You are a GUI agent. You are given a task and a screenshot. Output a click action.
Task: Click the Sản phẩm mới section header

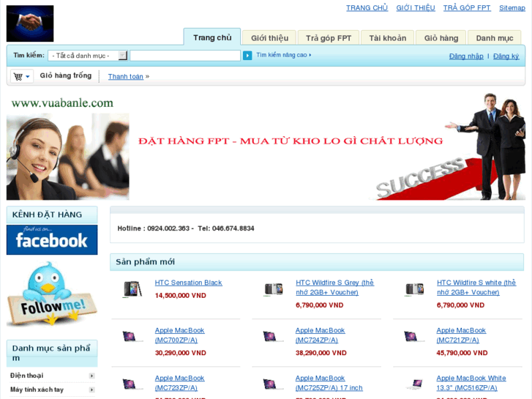coord(317,262)
